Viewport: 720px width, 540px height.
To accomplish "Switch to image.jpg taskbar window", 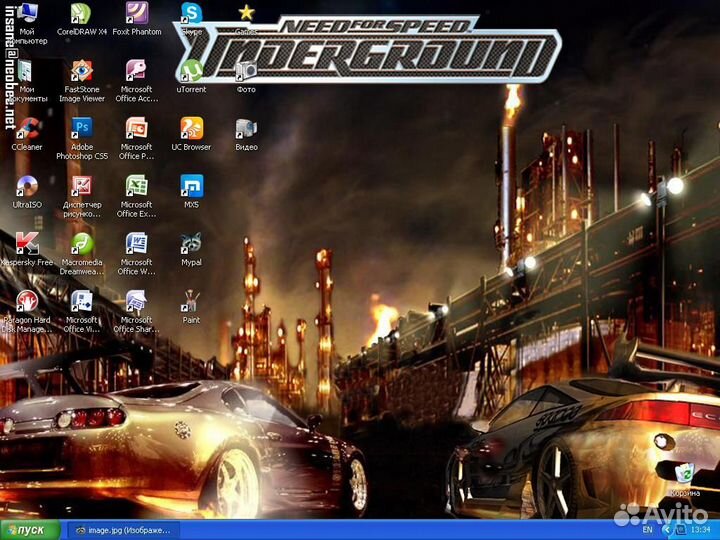I will coord(123,530).
